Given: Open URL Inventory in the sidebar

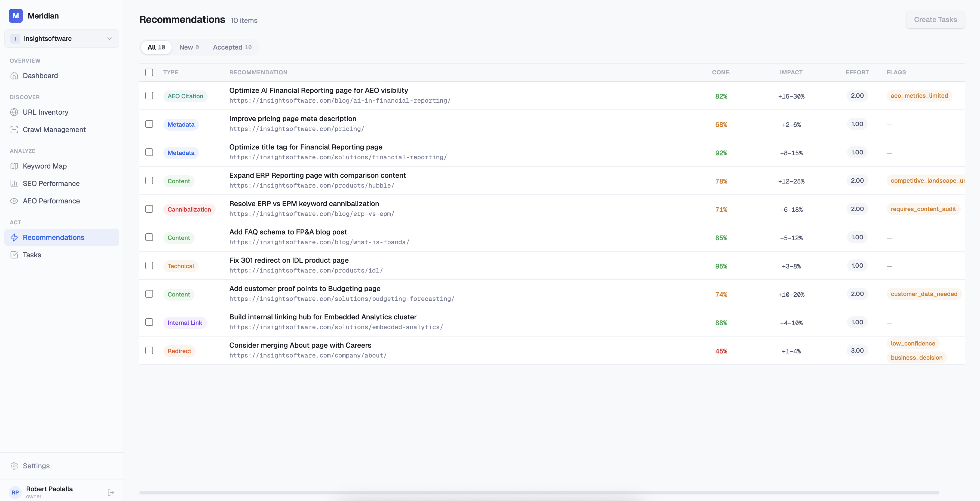Looking at the screenshot, I should tap(62, 112).
